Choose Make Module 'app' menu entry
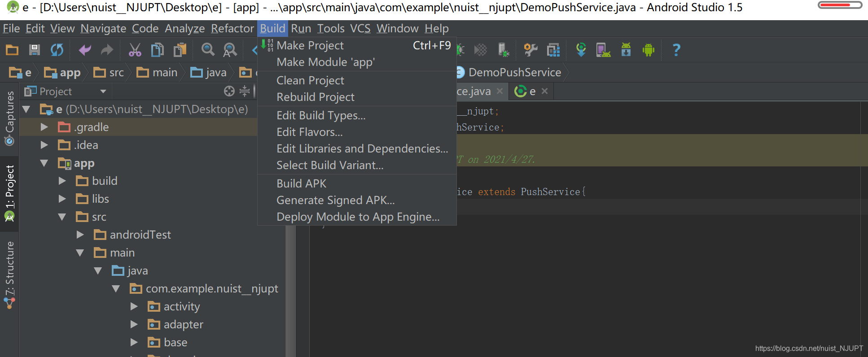Screen dimensions: 868x357 coord(357,62)
